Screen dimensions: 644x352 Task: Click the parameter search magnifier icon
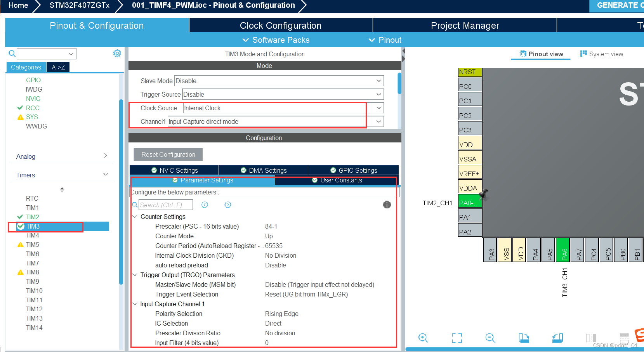pyautogui.click(x=135, y=205)
